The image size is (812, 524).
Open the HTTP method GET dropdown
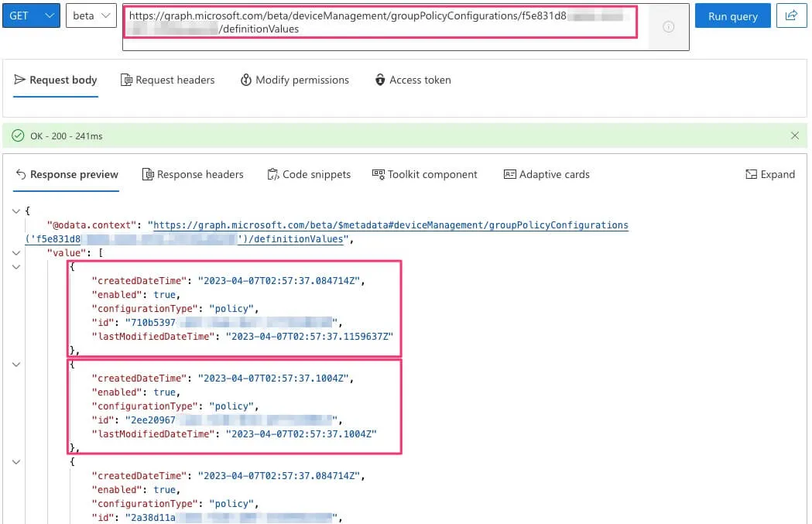[x=31, y=15]
